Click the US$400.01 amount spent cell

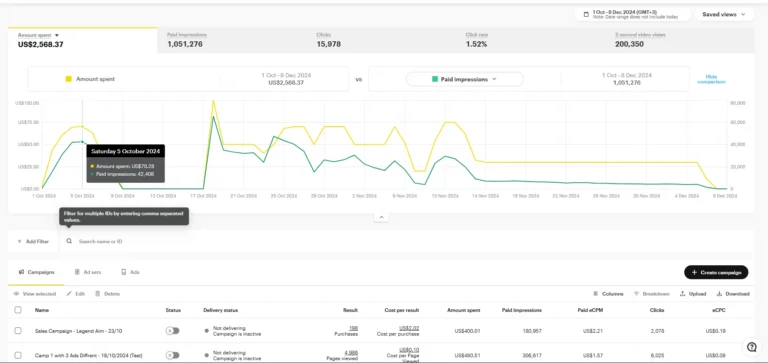pos(467,331)
